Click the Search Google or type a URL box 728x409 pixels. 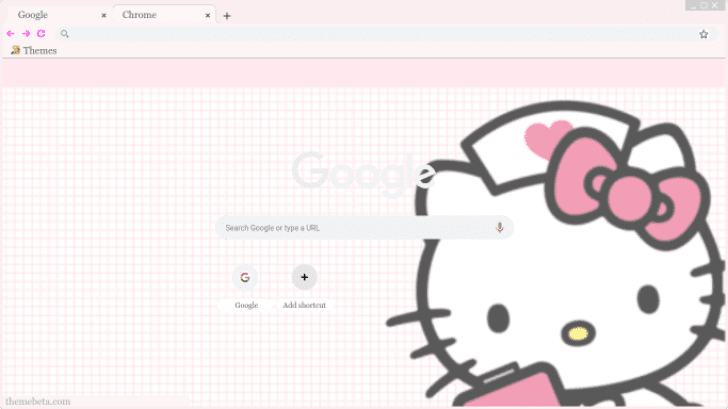pos(364,227)
